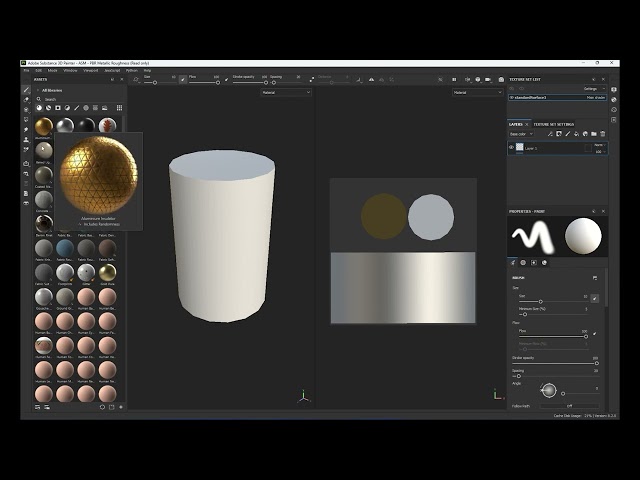Select the Aluminium Insulator gold material thumbnail

point(44,126)
